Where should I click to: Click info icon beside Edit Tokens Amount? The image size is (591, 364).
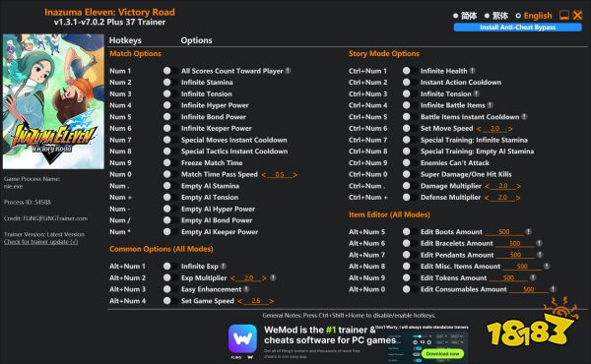pos(533,277)
